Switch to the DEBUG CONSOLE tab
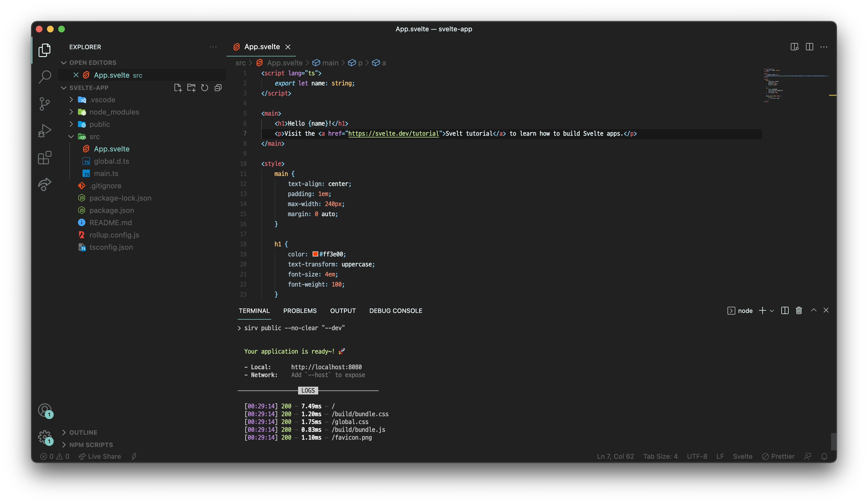 click(395, 311)
